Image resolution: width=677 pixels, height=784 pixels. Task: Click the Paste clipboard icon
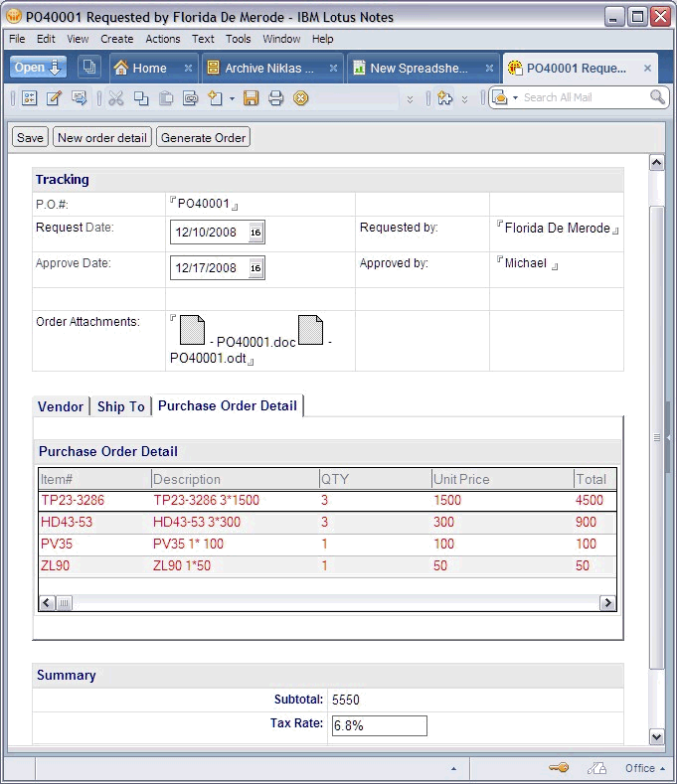click(x=166, y=98)
